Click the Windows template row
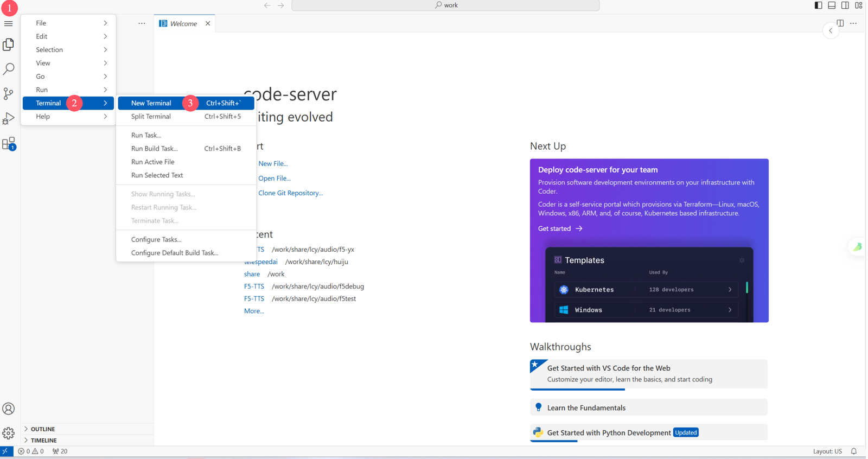The width and height of the screenshot is (868, 459). (x=646, y=310)
